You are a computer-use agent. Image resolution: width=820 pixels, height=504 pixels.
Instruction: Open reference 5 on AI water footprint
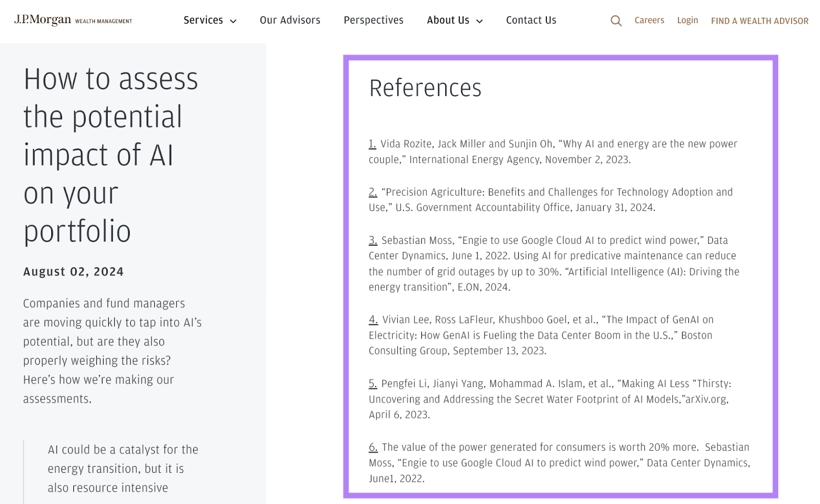[x=372, y=383]
